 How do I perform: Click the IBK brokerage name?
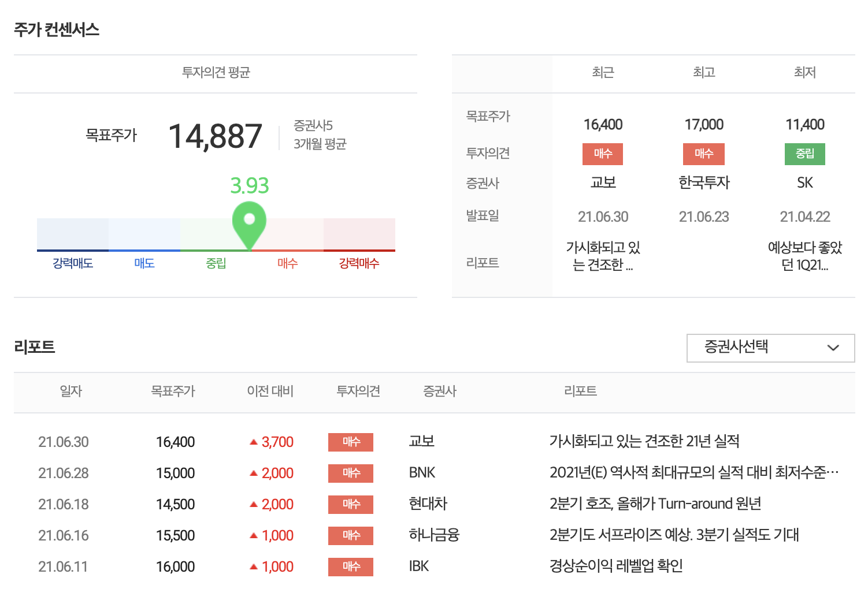click(x=419, y=566)
